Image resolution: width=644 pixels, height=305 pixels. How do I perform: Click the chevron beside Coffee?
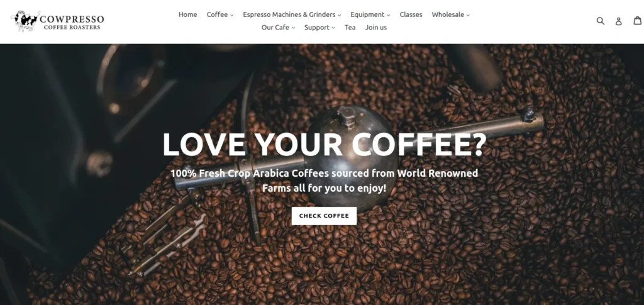pos(231,15)
